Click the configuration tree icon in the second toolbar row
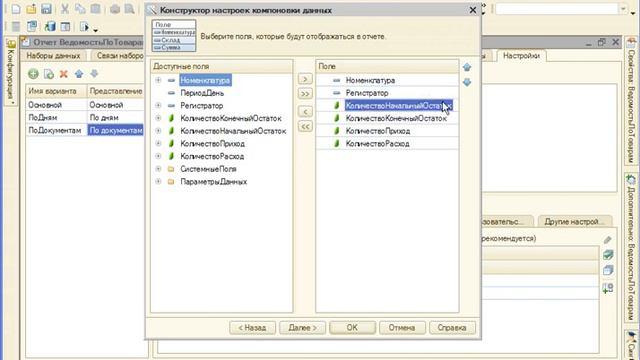 (x=32, y=27)
